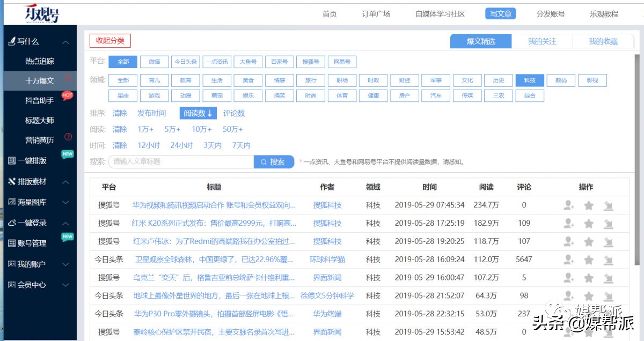This screenshot has width=644, height=341.
Task: Filter reads by 10万+
Action: 202,129
